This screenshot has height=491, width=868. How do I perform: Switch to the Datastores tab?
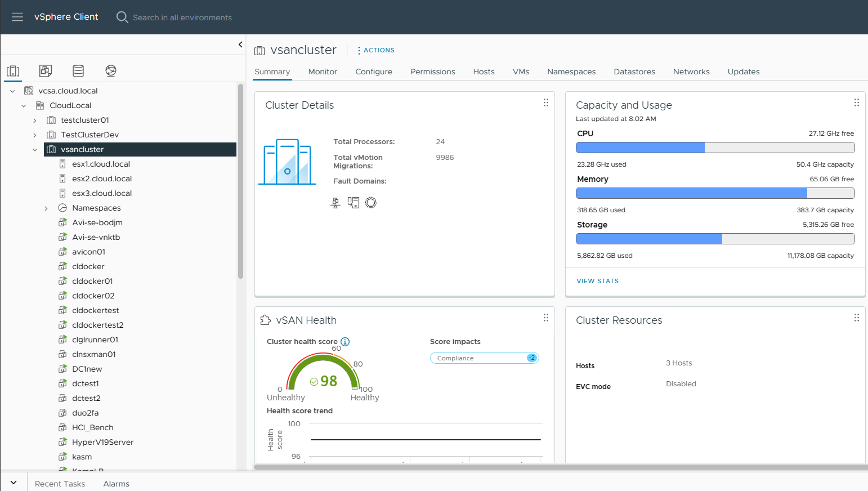[x=634, y=72]
